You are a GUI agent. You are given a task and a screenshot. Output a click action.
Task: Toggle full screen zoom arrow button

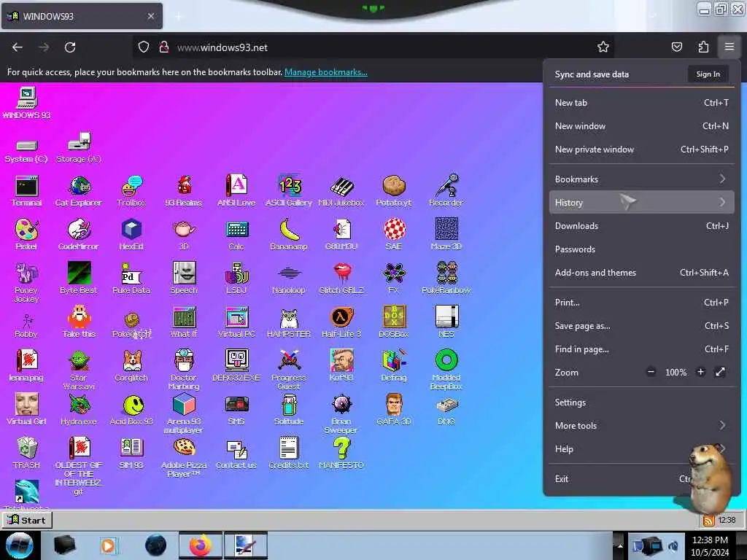point(720,372)
